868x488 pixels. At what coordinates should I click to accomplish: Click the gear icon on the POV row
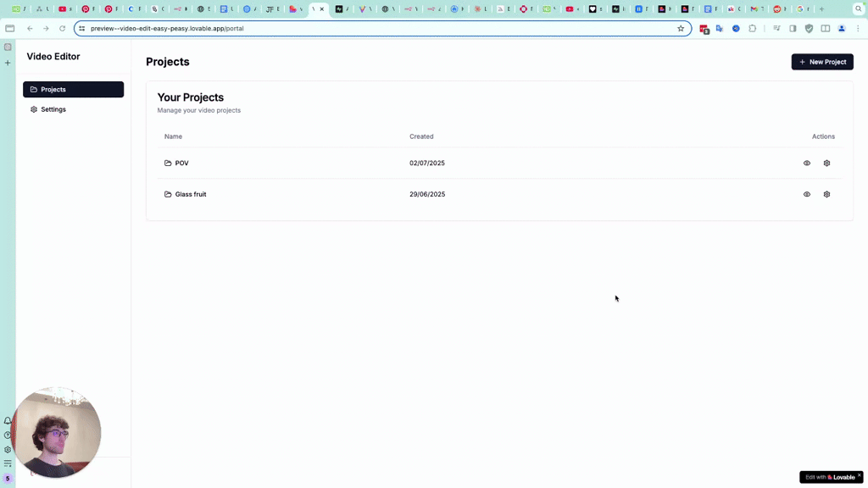coord(826,163)
